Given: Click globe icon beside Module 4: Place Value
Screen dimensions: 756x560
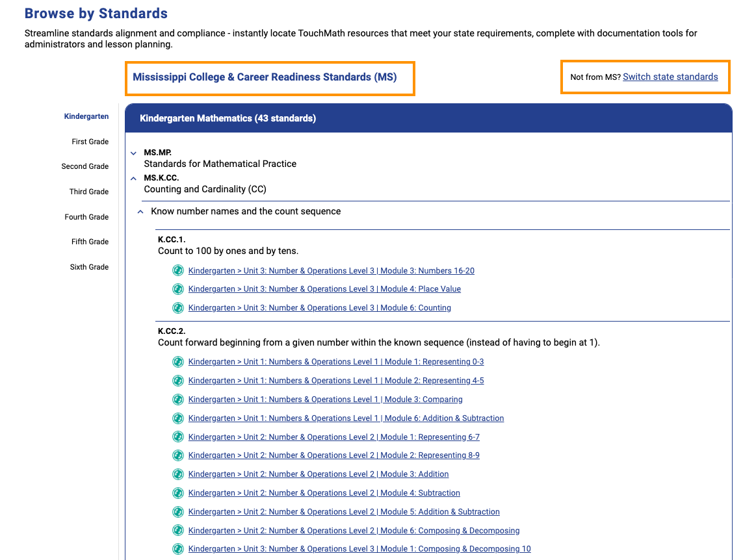Looking at the screenshot, I should tap(178, 289).
